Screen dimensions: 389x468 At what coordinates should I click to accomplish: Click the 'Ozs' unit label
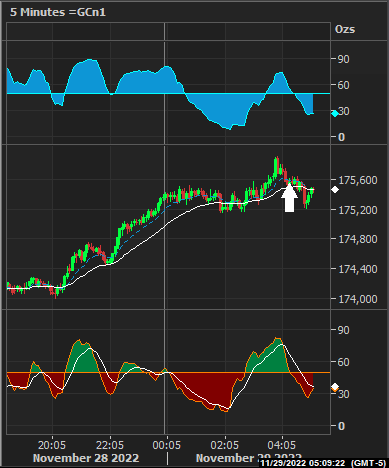[x=345, y=29]
